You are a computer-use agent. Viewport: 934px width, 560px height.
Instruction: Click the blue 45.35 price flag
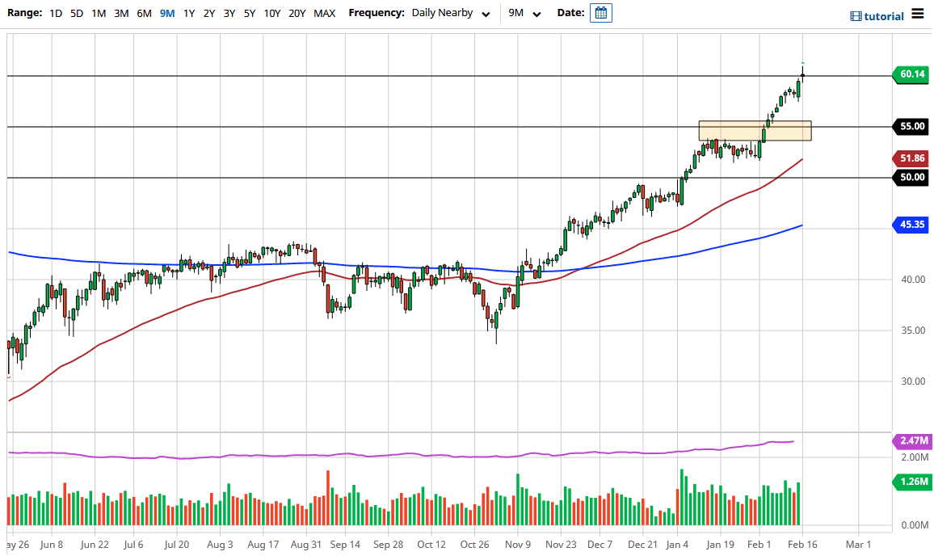pos(910,225)
